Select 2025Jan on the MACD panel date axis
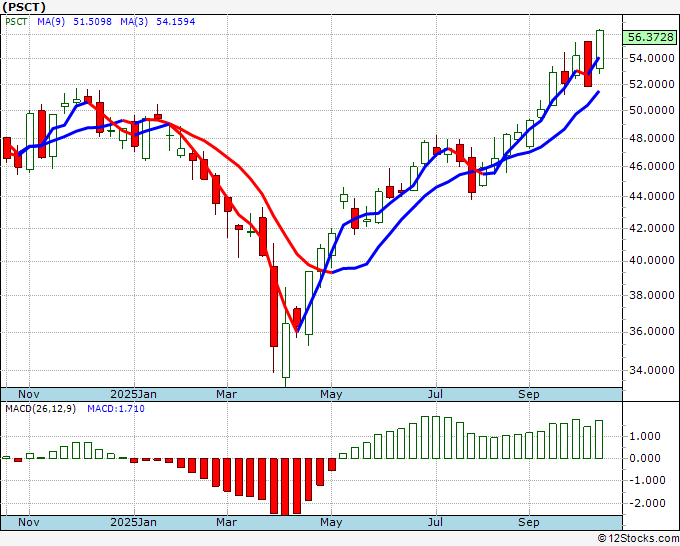This screenshot has height=546, width=680. [x=134, y=522]
